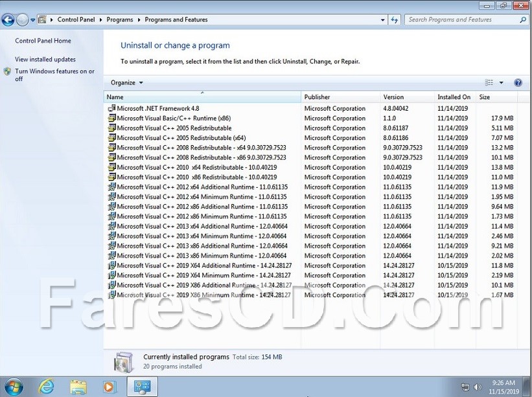Click icon of Visual C++ 2012 x86 Minimum Runtime
Image resolution: width=532 pixels, height=397 pixels.
(111, 217)
